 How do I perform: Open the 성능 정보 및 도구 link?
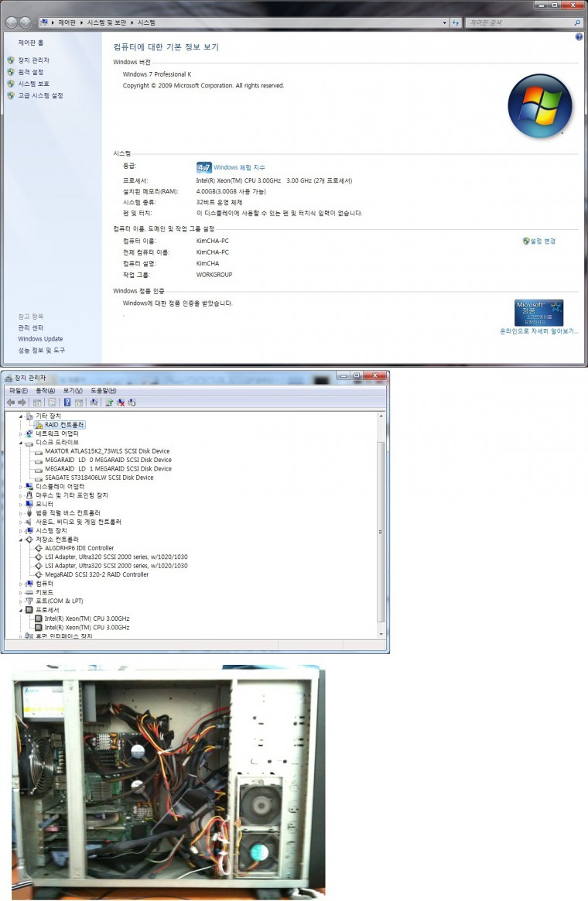point(41,350)
